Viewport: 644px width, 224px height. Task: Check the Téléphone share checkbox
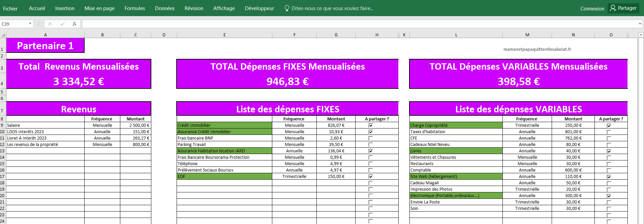(371, 164)
